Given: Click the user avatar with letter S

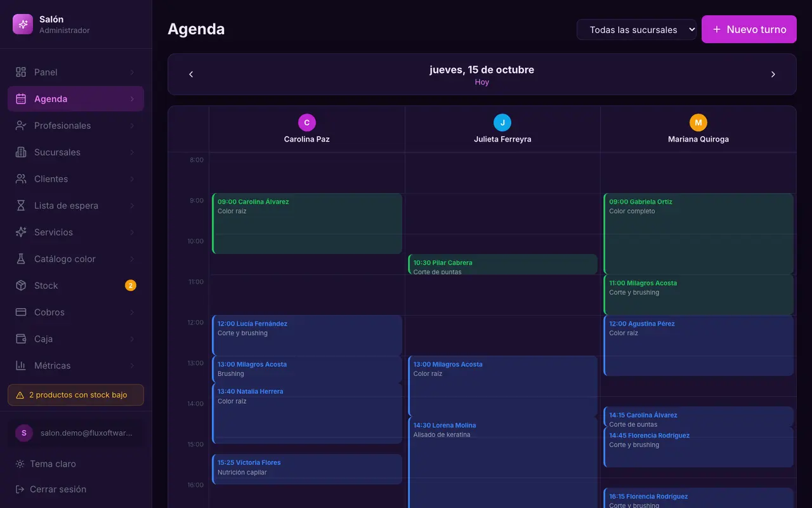Looking at the screenshot, I should (24, 433).
